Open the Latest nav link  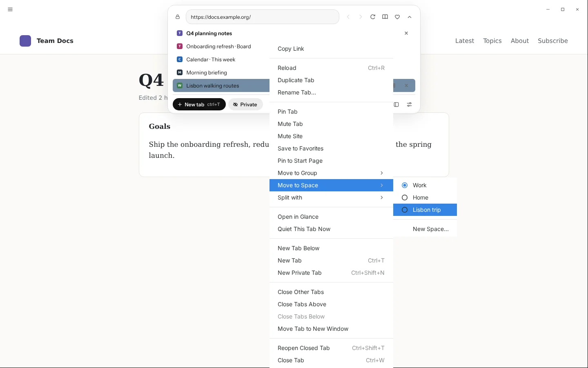465,41
